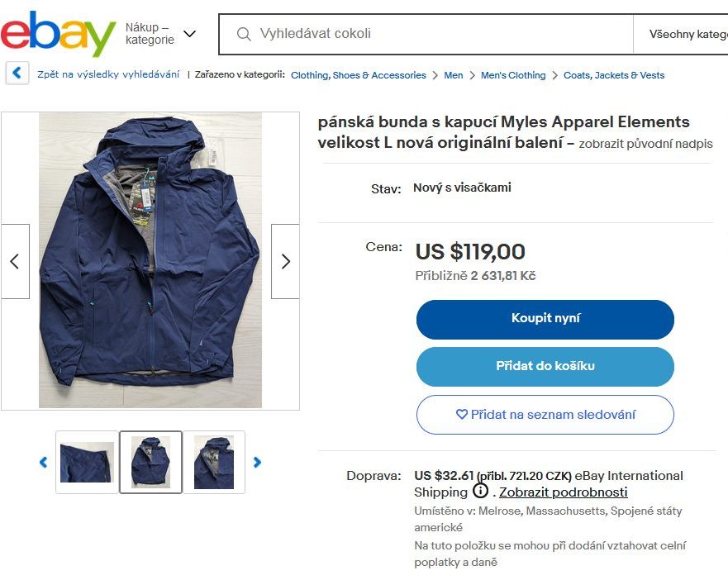This screenshot has width=728, height=580.
Task: Click the blue left arrow beside the thumbnails
Action: point(43,463)
